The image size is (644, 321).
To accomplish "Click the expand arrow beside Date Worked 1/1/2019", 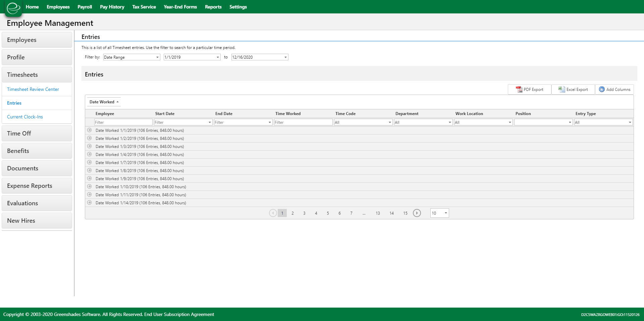I will point(89,130).
